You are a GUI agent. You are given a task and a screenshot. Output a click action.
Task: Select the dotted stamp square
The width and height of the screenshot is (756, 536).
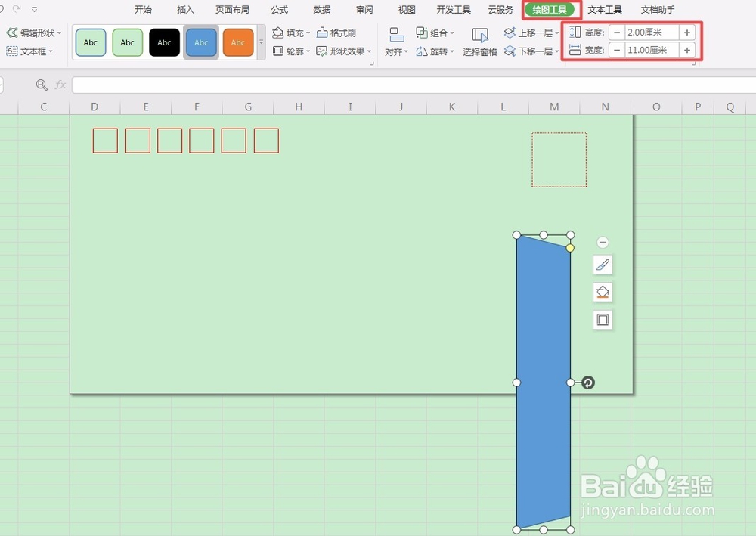[559, 160]
